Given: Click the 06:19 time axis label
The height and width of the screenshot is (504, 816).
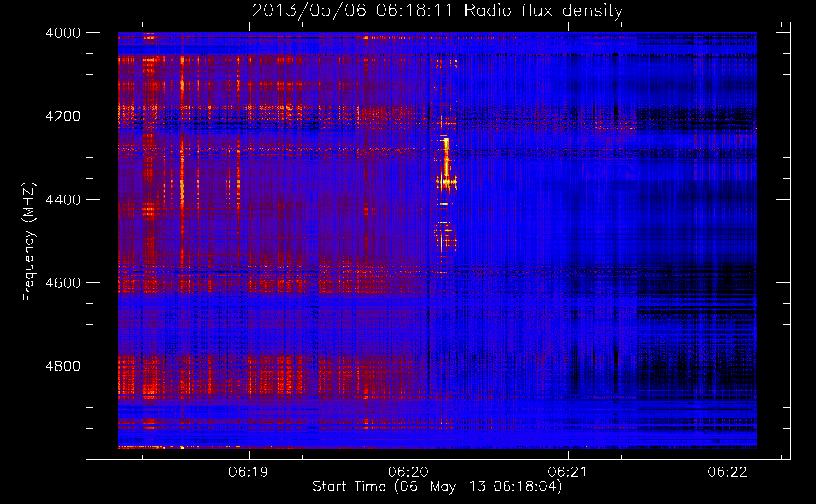Looking at the screenshot, I should coord(248,472).
